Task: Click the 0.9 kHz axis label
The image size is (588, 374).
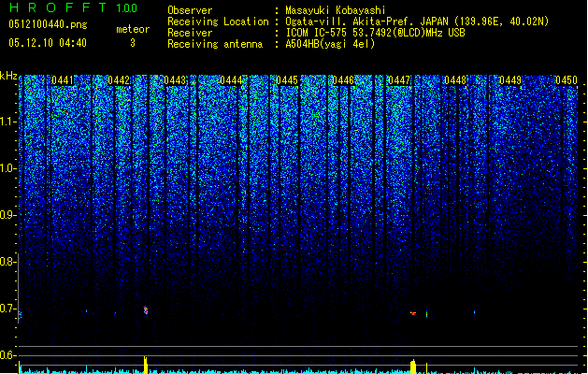Action: point(7,215)
